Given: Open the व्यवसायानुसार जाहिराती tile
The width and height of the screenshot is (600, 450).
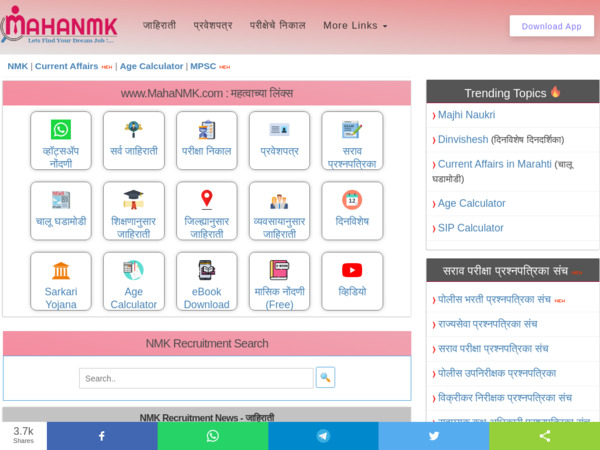Looking at the screenshot, I should click(x=279, y=211).
